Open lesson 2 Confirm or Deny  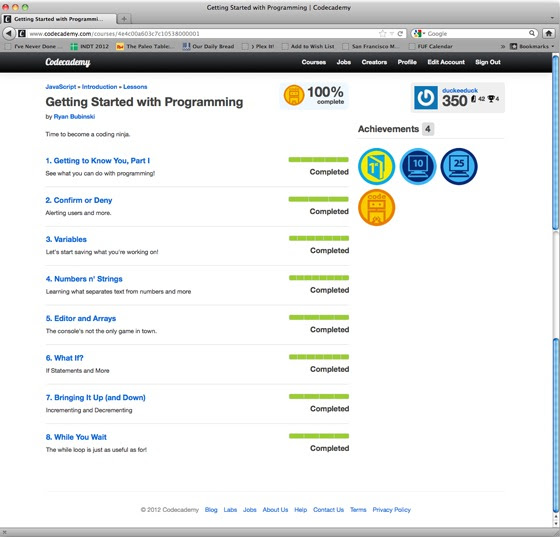(x=79, y=200)
